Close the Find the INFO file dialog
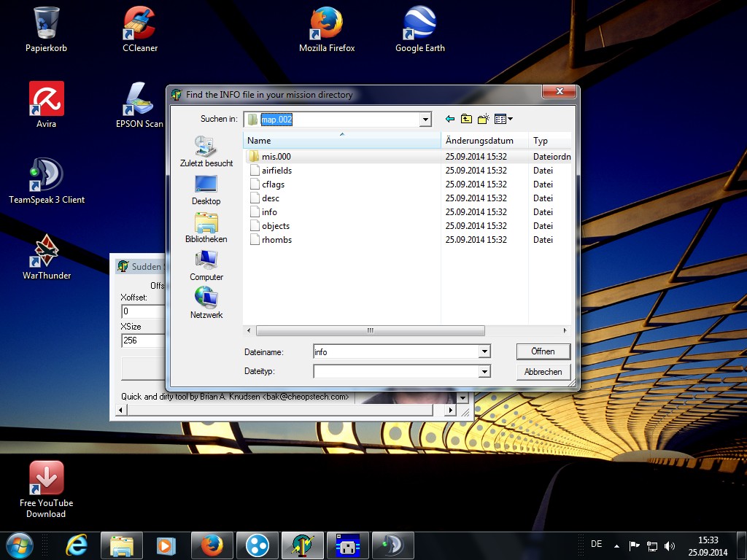747x560 pixels. click(x=560, y=91)
